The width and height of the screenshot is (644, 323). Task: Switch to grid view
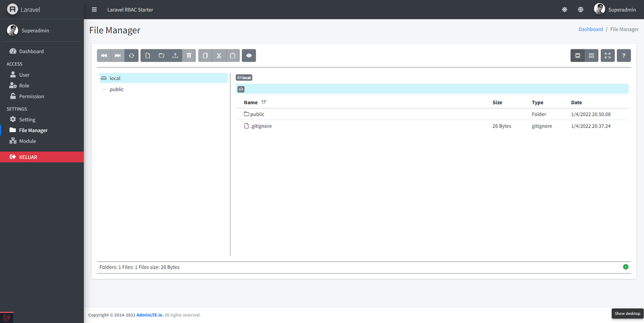tap(592, 55)
